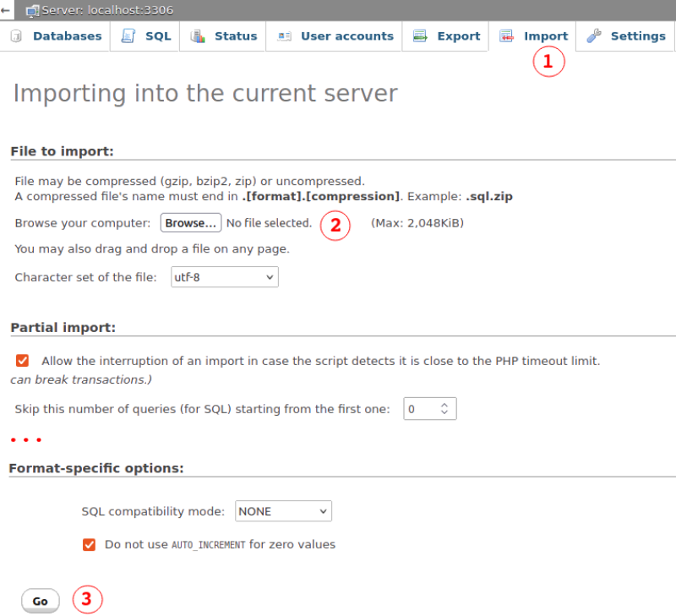Click the User accounts icon in the navigation
The image size is (676, 616).
[x=285, y=35]
